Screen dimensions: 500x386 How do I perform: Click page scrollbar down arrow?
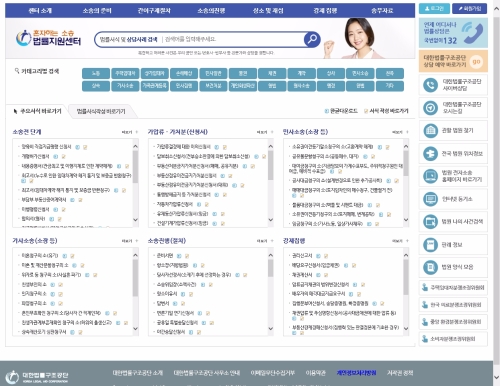(496, 378)
